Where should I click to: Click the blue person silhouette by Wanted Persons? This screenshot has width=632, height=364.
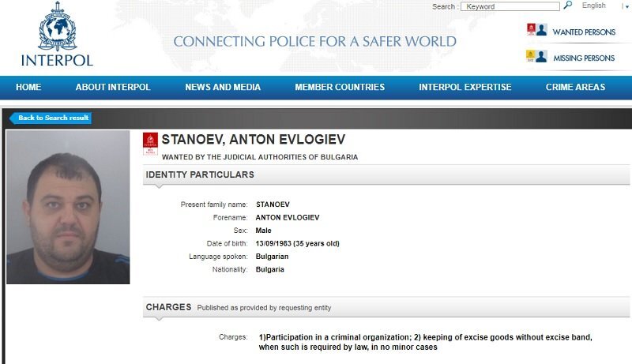(542, 30)
